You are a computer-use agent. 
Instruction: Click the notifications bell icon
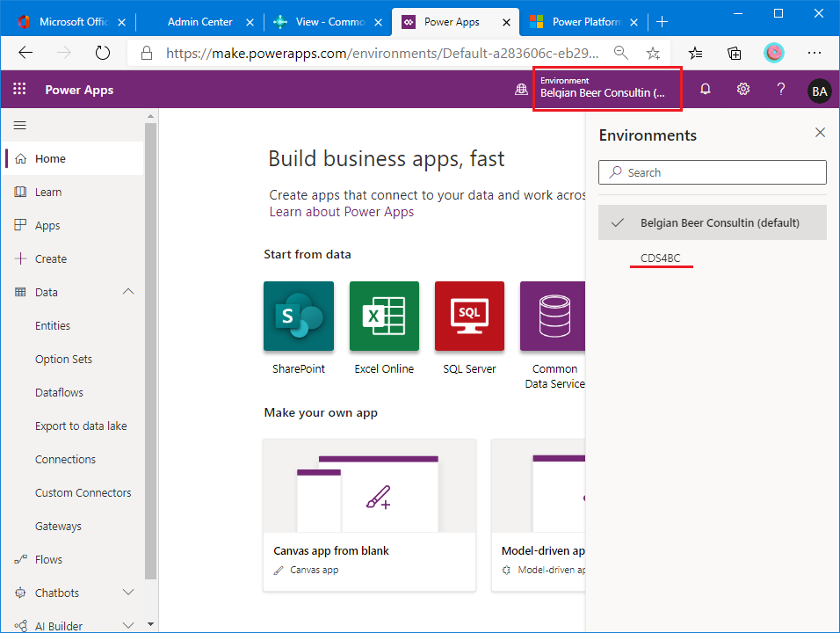[x=705, y=89]
